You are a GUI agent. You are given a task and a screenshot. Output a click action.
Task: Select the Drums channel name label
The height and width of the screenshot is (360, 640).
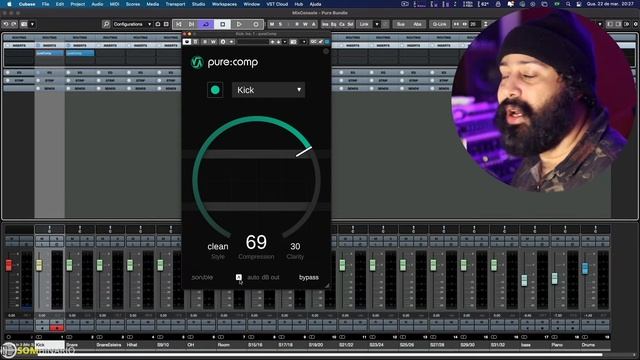588,345
